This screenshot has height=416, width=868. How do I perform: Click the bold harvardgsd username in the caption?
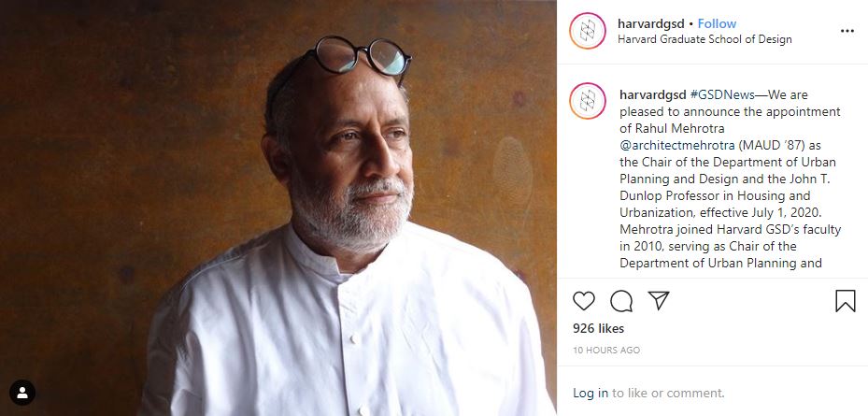pos(652,95)
